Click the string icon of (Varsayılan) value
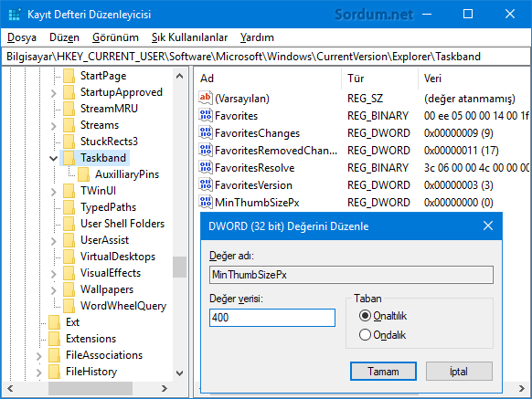 click(x=206, y=98)
